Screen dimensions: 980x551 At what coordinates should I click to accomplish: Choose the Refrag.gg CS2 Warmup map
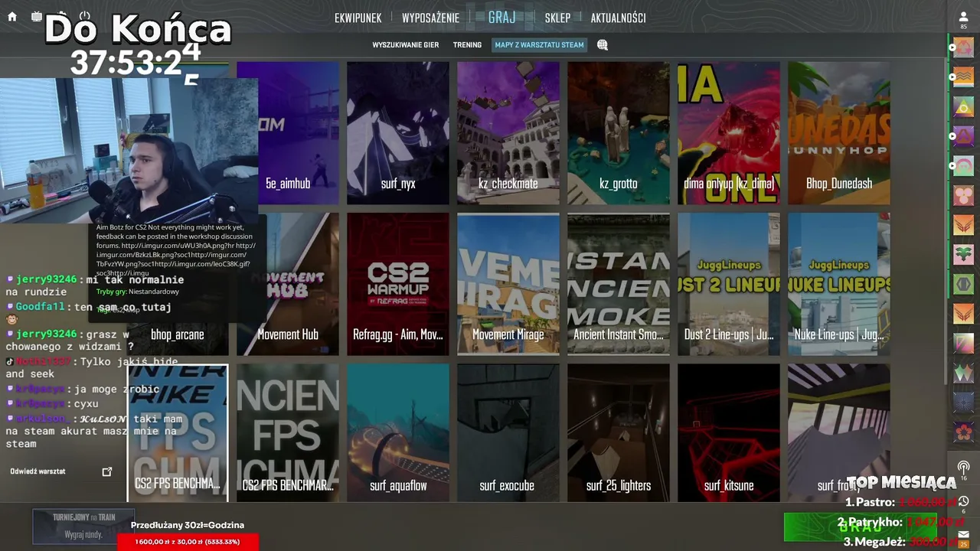point(398,284)
